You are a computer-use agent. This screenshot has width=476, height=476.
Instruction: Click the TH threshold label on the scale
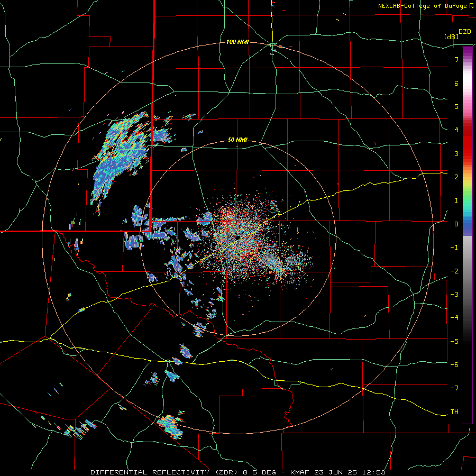pyautogui.click(x=454, y=412)
